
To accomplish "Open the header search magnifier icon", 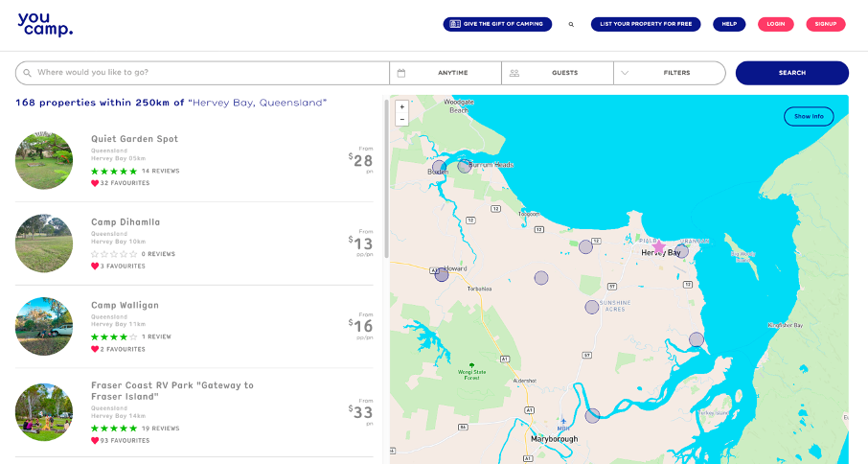I will 571,24.
